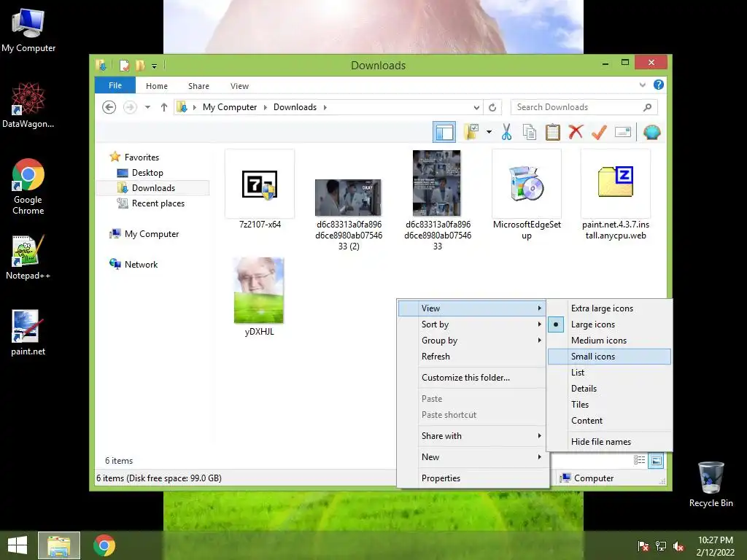Viewport: 747px width, 560px height.
Task: Go up one folder level
Action: (164, 107)
